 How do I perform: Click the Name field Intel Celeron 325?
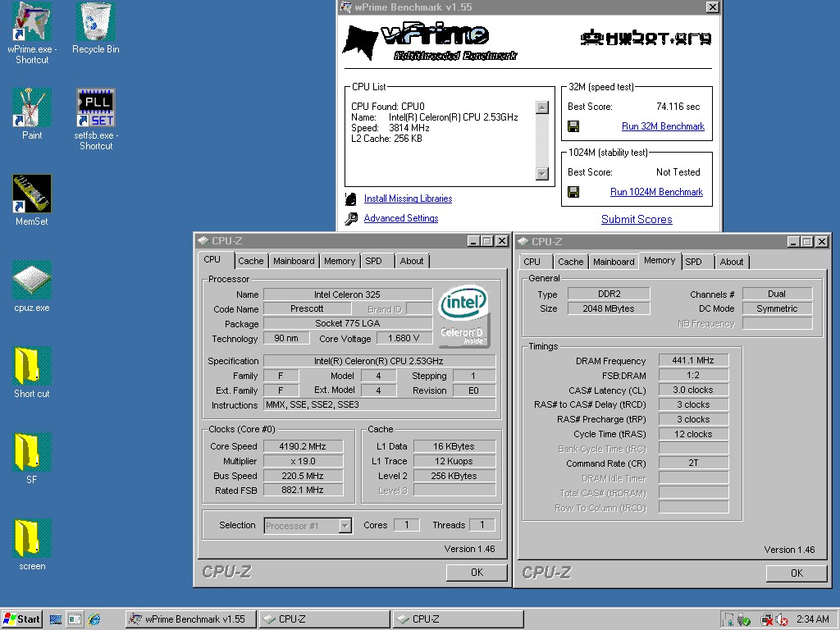(x=348, y=294)
